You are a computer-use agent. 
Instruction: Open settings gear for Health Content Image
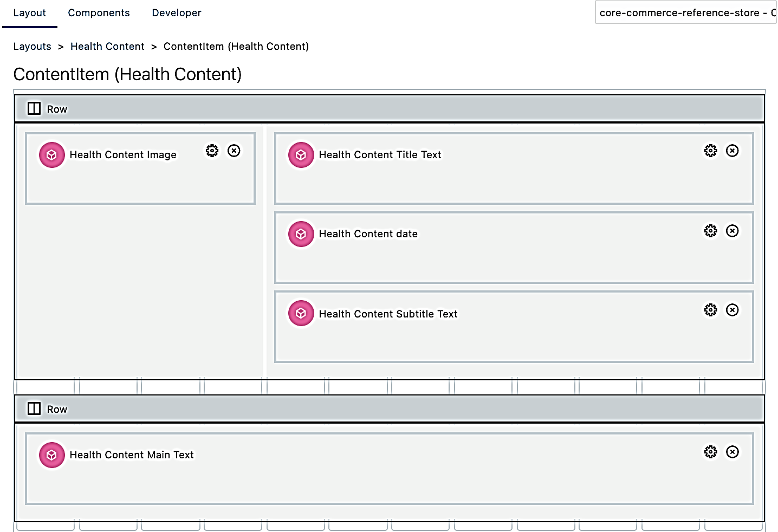tap(212, 151)
